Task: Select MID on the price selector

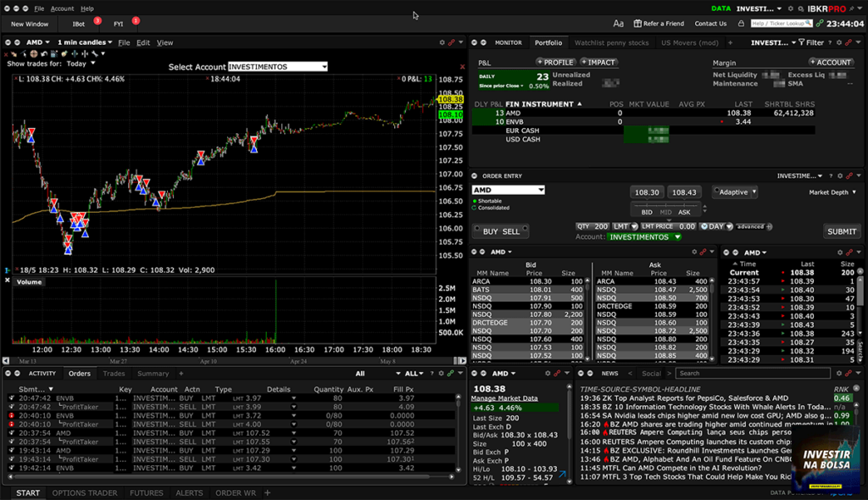Action: [665, 212]
